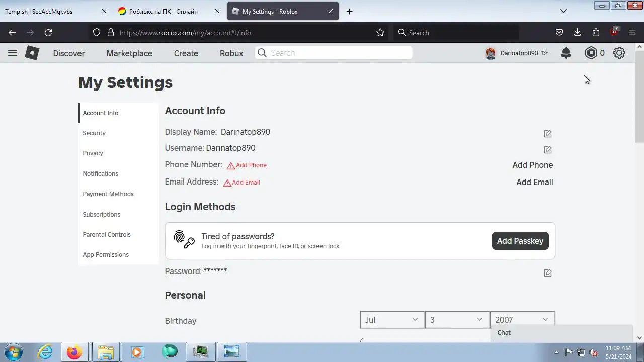Open the Firefox application menu

632,32
